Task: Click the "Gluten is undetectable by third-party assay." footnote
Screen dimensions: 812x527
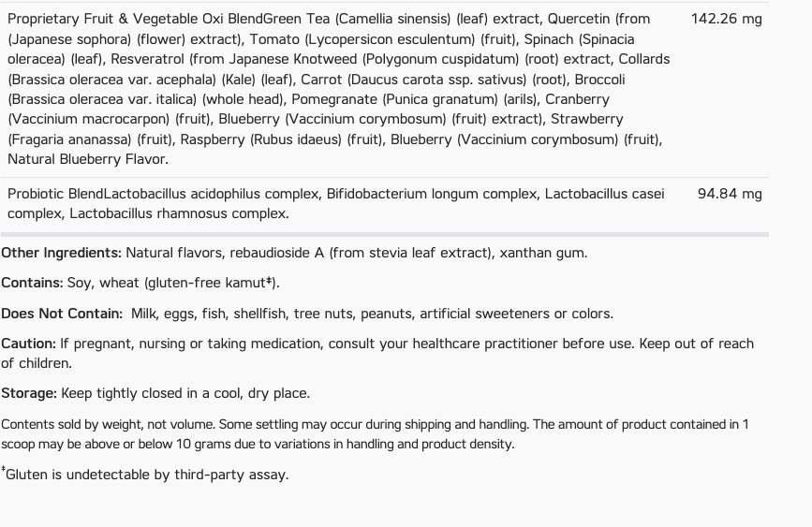Action: click(x=146, y=475)
